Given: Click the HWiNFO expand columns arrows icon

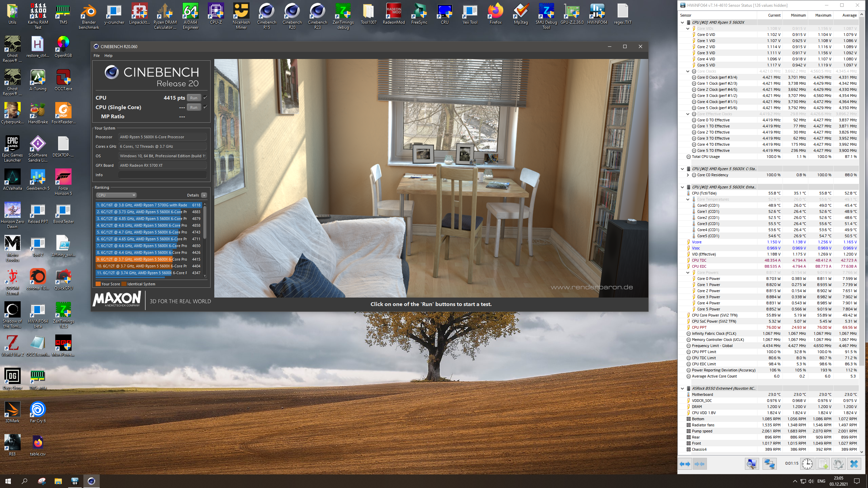Looking at the screenshot, I should point(685,464).
